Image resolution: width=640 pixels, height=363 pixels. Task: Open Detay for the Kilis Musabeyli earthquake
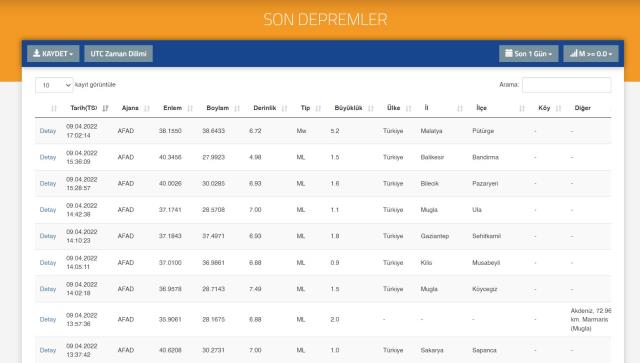point(48,263)
